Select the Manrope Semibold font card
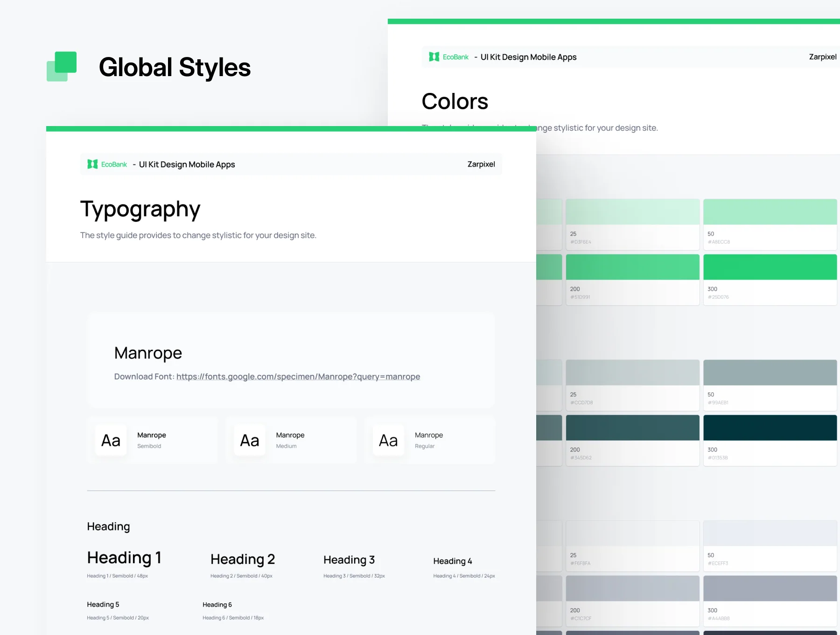840x635 pixels. pyautogui.click(x=153, y=440)
